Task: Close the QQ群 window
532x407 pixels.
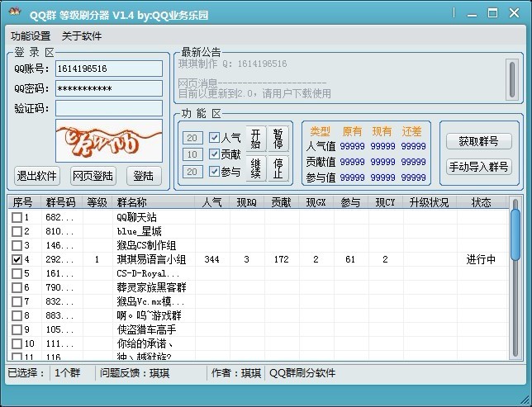Action: pos(515,13)
